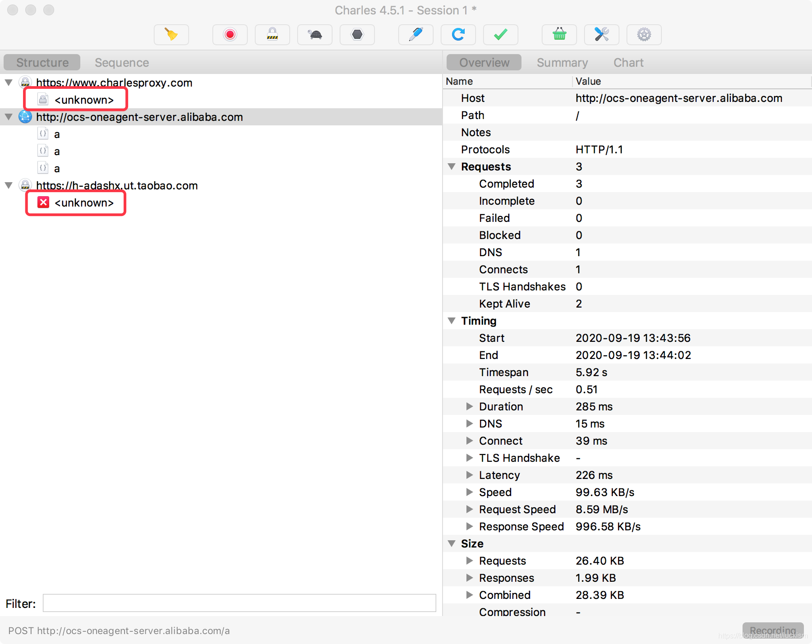812x644 pixels.
Task: Click the Name column header
Action: tap(507, 81)
